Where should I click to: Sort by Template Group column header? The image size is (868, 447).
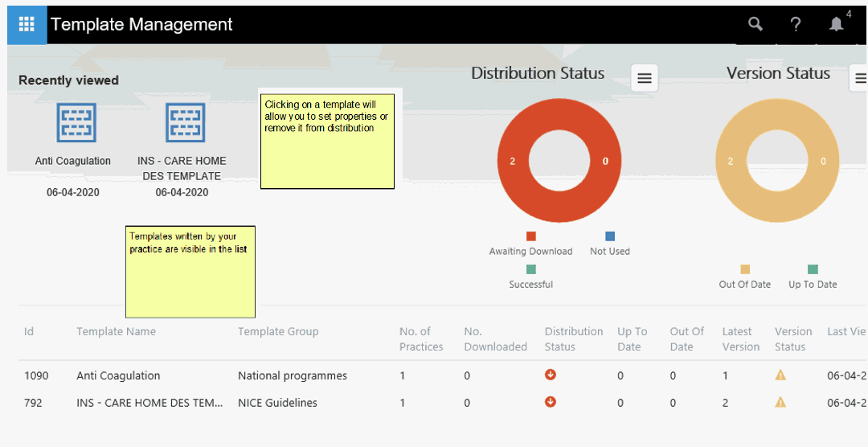click(278, 331)
